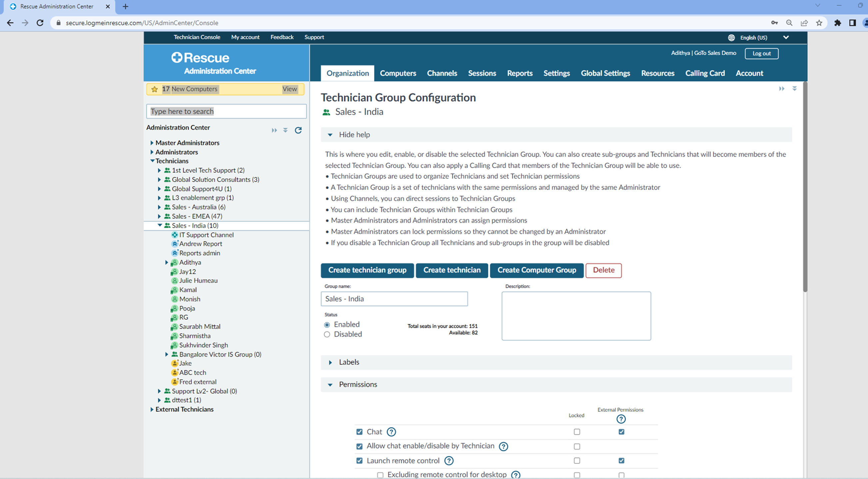This screenshot has width=868, height=479.
Task: Click the refresh icon beside Administration Center
Action: (298, 130)
